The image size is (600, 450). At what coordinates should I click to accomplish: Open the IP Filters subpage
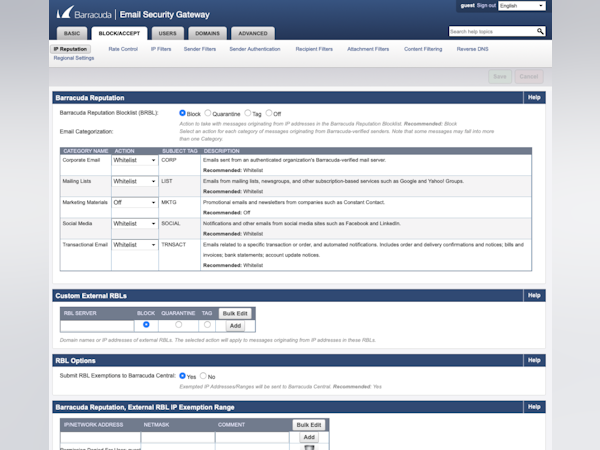pyautogui.click(x=161, y=49)
